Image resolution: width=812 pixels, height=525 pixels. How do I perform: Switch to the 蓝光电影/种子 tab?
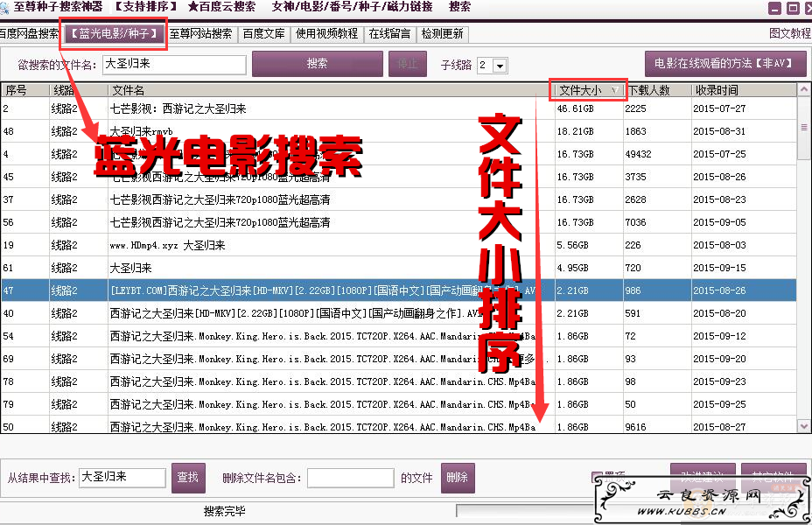(x=114, y=34)
